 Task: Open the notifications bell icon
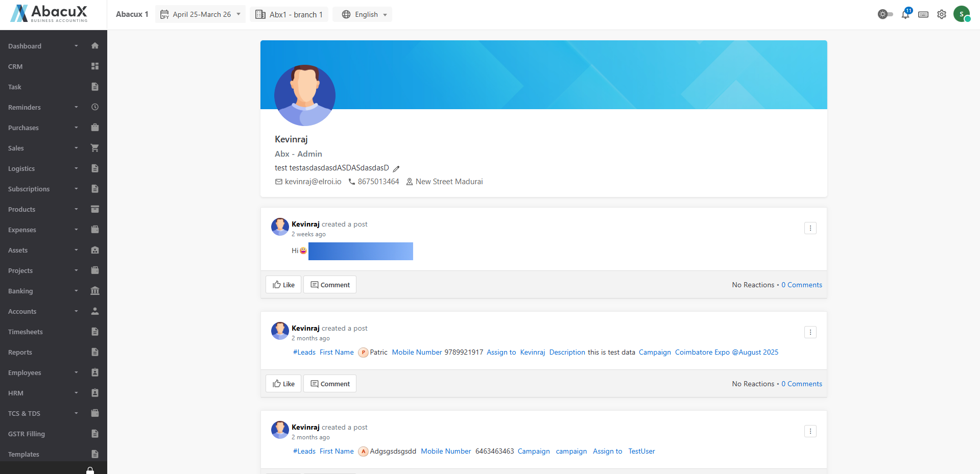point(905,14)
